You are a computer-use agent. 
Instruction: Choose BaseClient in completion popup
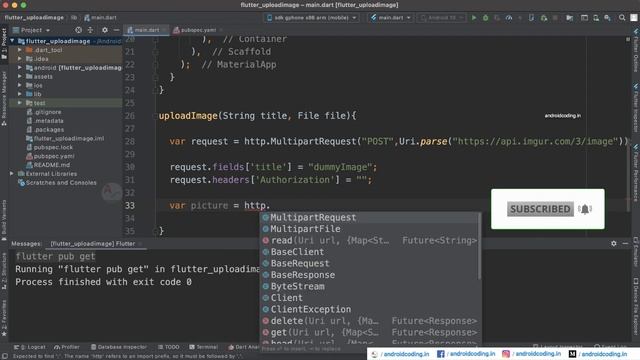pyautogui.click(x=369, y=252)
